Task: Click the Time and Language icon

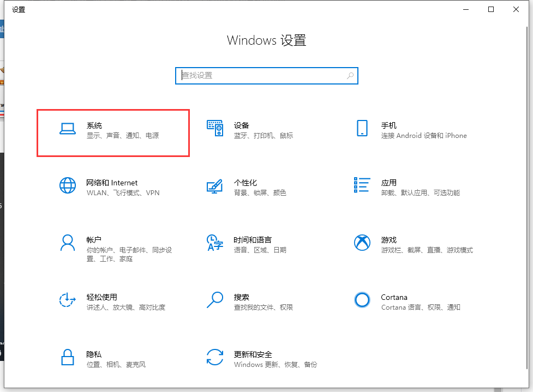Action: tap(215, 243)
